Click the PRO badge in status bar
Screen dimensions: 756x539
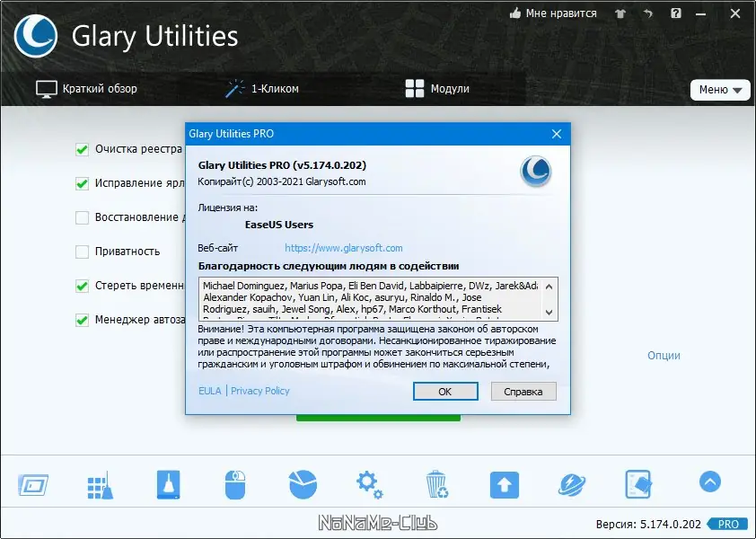(727, 524)
